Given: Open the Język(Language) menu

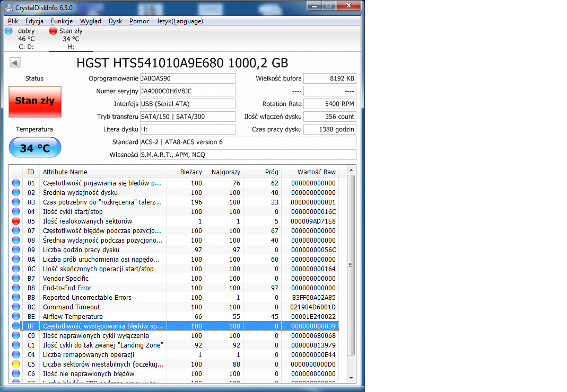Looking at the screenshot, I should tap(180, 21).
